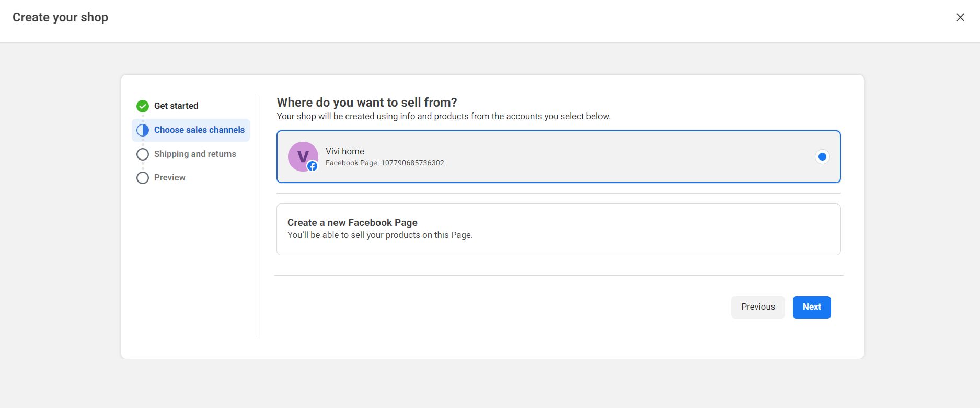Viewport: 980px width, 408px height.
Task: Open the Choose sales channels step
Action: pos(191,130)
